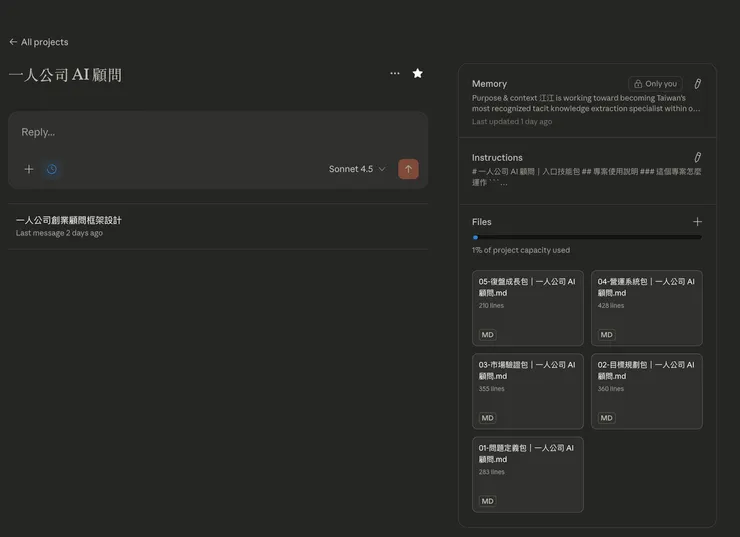This screenshot has width=740, height=537.
Task: Click the '210 lines' label
Action: 491,306
